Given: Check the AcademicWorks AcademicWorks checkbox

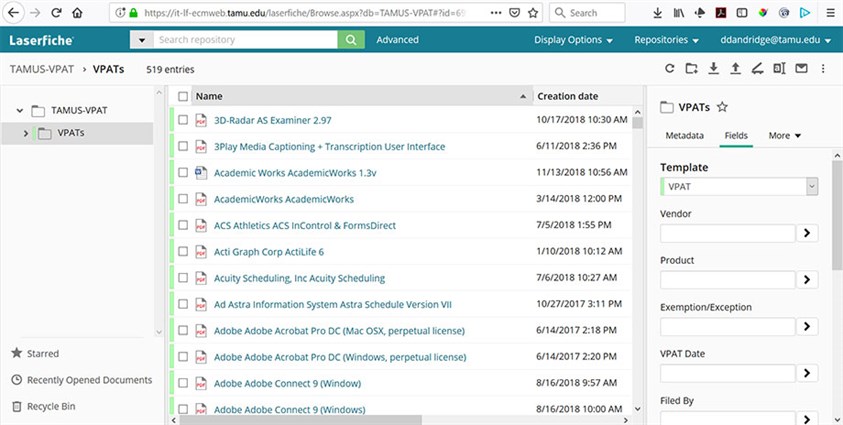Looking at the screenshot, I should click(183, 199).
